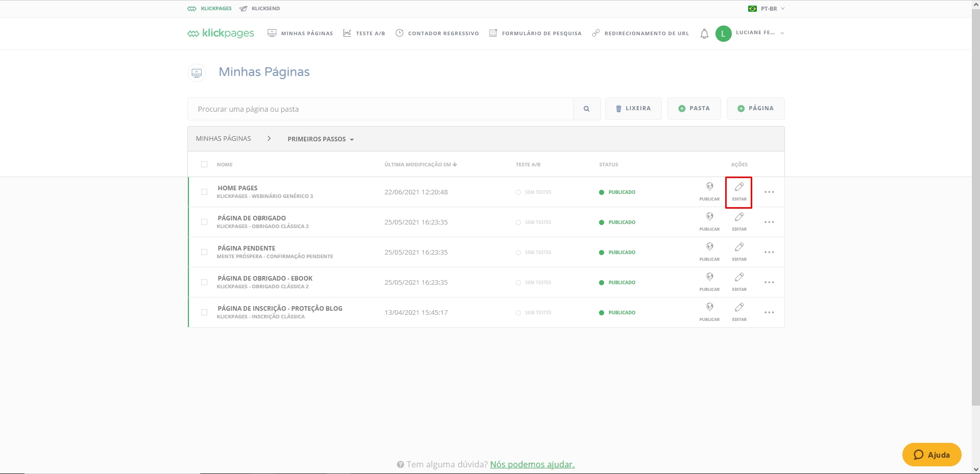980x474 pixels.
Task: Tick the select-all checkbox in table header
Action: pos(204,164)
